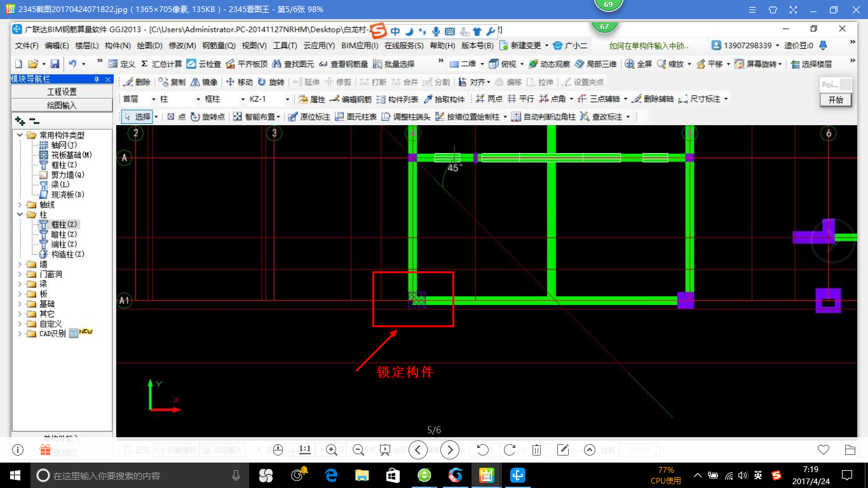868x488 pixels.
Task: Click the Undo arrow icon
Action: pos(73,64)
